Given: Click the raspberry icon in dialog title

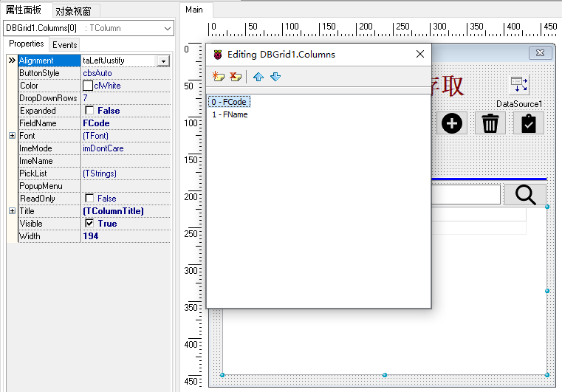Looking at the screenshot, I should click(218, 55).
